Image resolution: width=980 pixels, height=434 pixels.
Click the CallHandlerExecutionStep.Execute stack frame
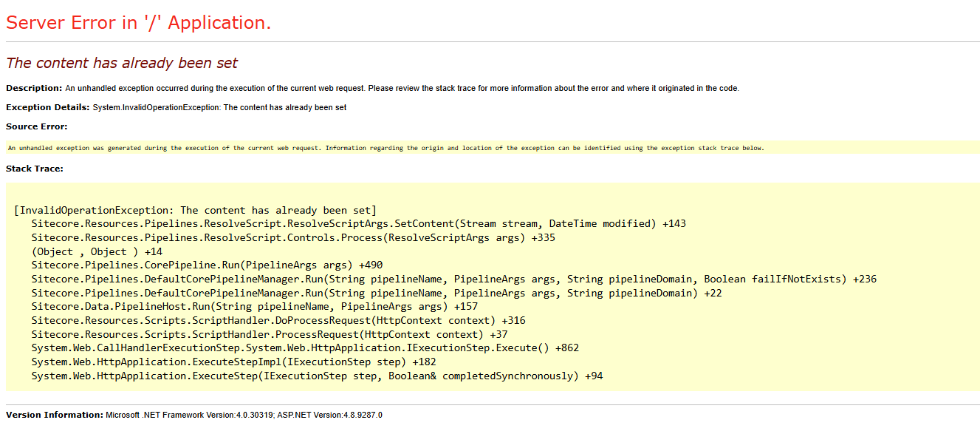click(303, 347)
